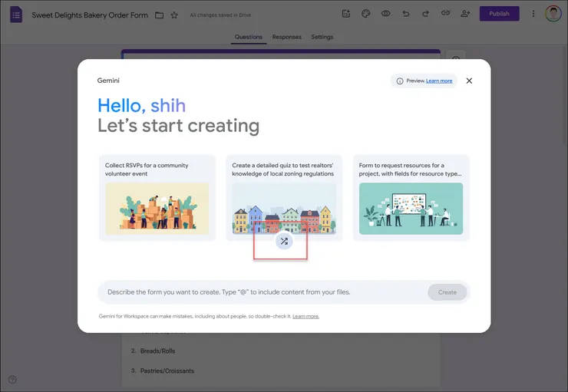Switch to the Responses tab
568x392 pixels.
(x=286, y=37)
